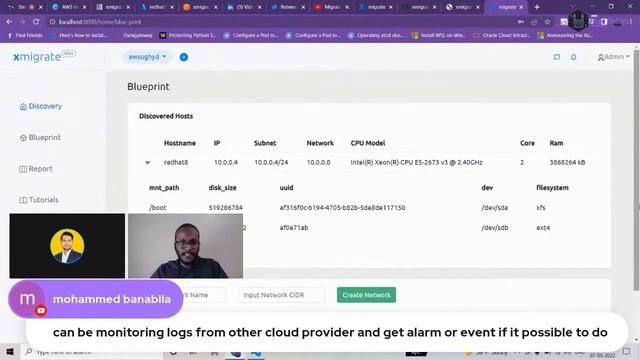
Task: Click the Input Network CIDR field
Action: click(282, 295)
